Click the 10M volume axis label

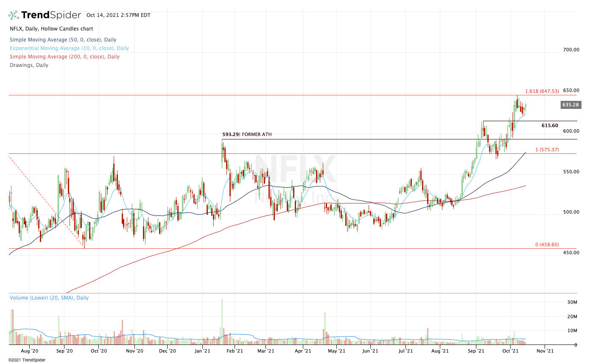[x=573, y=331]
